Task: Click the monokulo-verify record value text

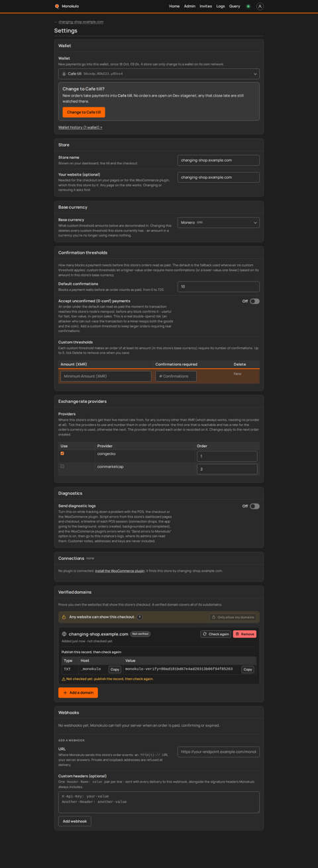Action: (179, 669)
